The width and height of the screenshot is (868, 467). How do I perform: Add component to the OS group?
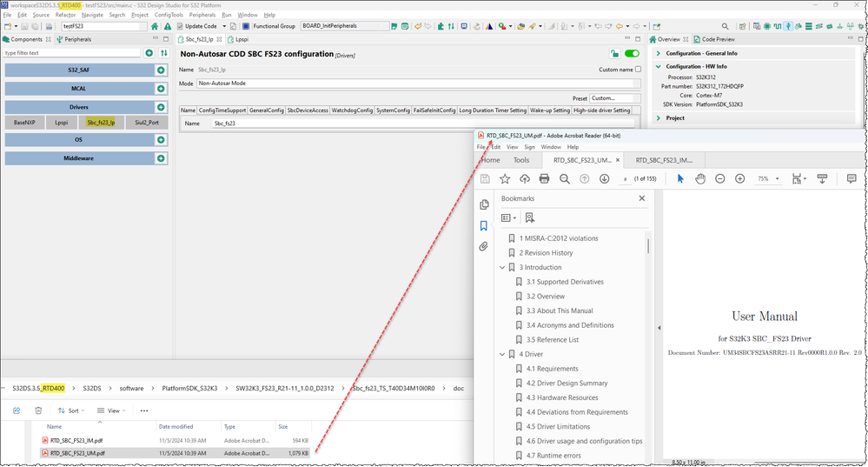click(x=161, y=140)
